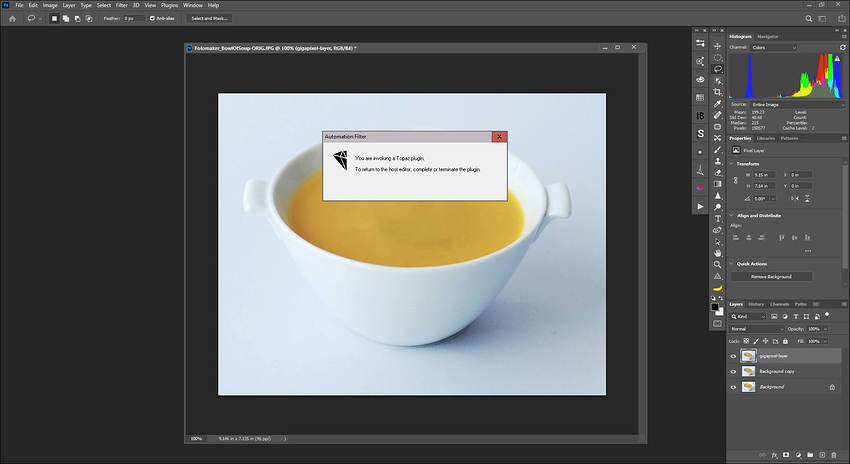Open Source dropdown showing Entire Image
Screen dimensions: 850x464
point(798,105)
